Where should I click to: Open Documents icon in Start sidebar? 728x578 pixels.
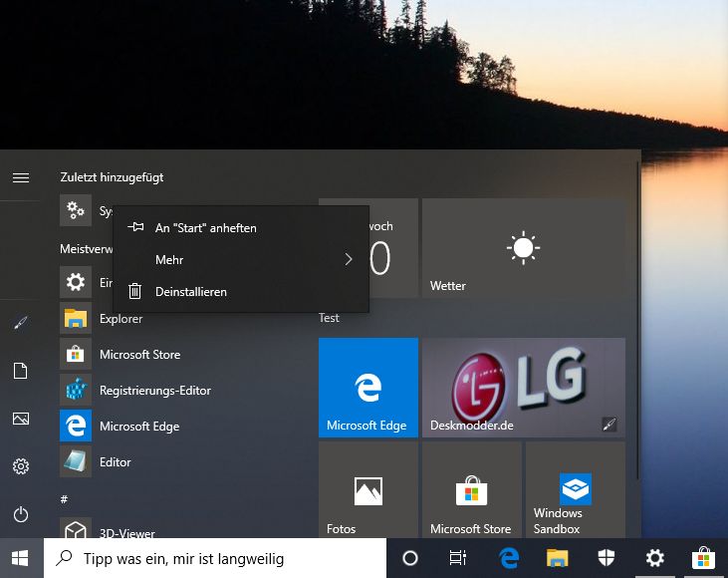point(21,371)
